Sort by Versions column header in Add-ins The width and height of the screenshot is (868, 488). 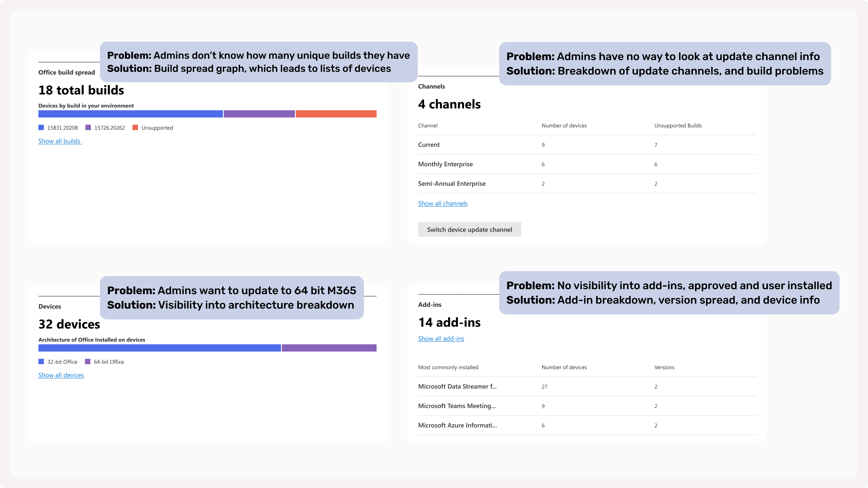[x=664, y=367]
